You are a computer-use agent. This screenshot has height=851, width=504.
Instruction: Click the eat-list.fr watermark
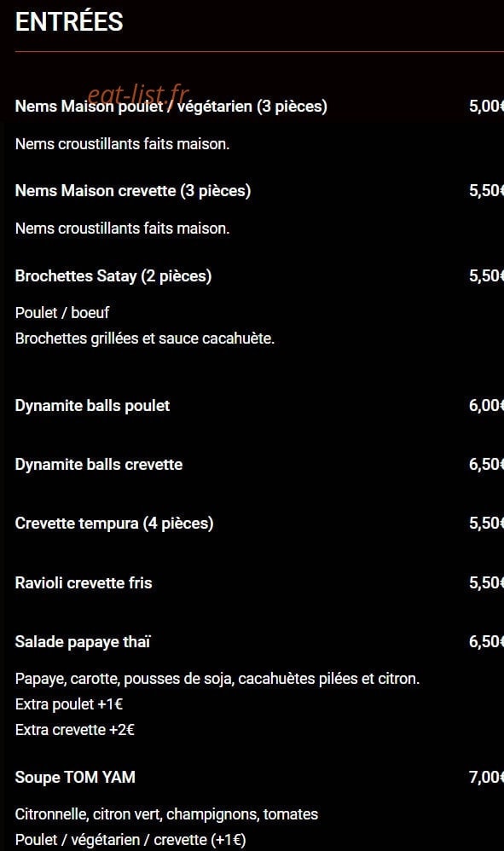point(138,94)
